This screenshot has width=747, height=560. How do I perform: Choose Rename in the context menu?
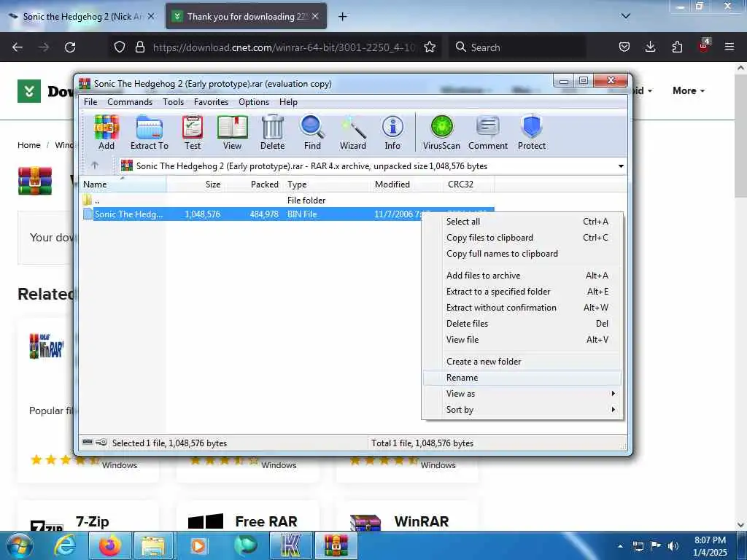point(522,378)
